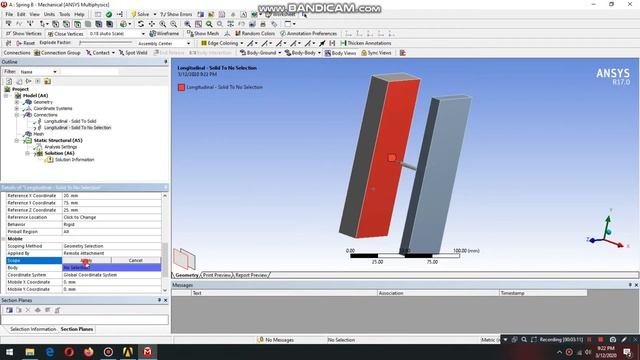640x360 pixels.
Task: Open the Assembly Center dropdown
Action: pyautogui.click(x=188, y=43)
